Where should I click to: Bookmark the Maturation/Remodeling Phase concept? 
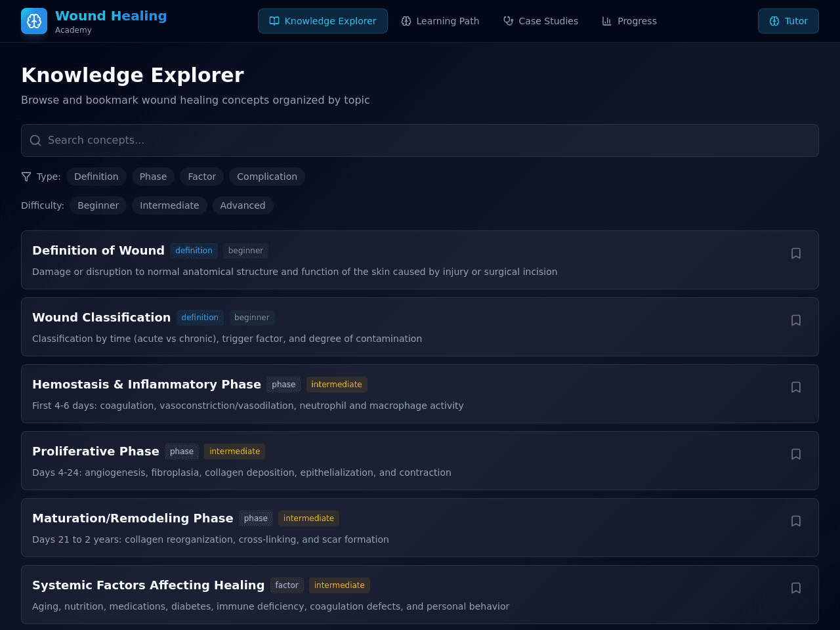[796, 521]
